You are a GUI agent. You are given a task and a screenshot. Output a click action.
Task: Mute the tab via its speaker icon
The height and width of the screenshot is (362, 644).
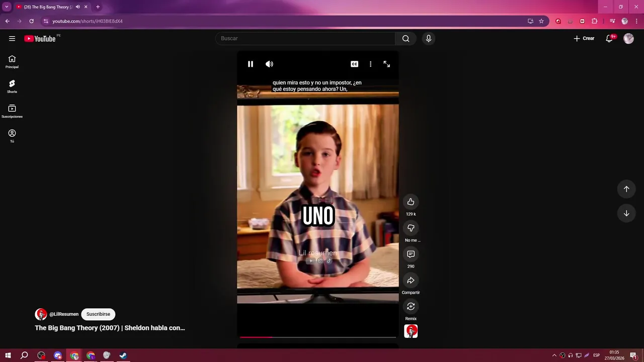point(77,7)
